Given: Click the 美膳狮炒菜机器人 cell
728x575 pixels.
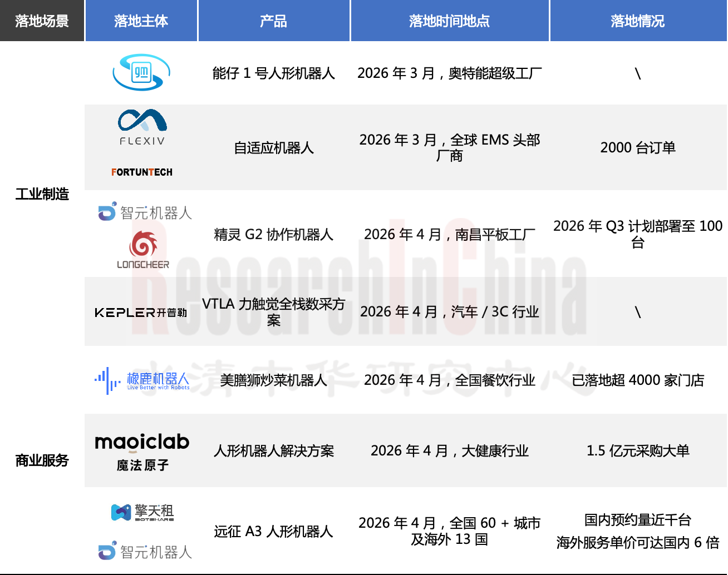Looking at the screenshot, I should tap(274, 380).
